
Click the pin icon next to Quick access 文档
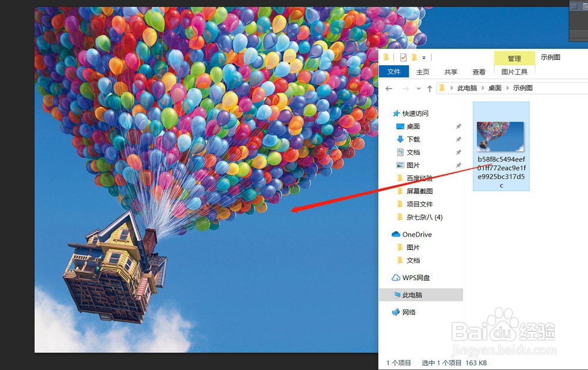coord(458,152)
